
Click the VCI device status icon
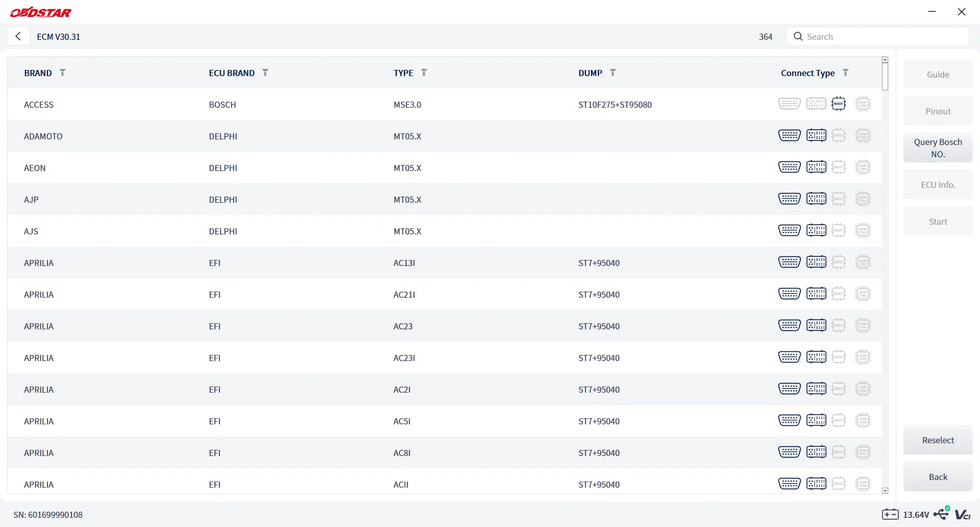(963, 515)
